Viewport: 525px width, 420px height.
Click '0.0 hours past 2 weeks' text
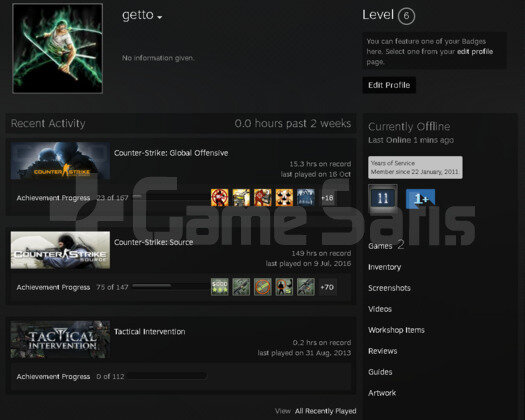click(x=293, y=123)
